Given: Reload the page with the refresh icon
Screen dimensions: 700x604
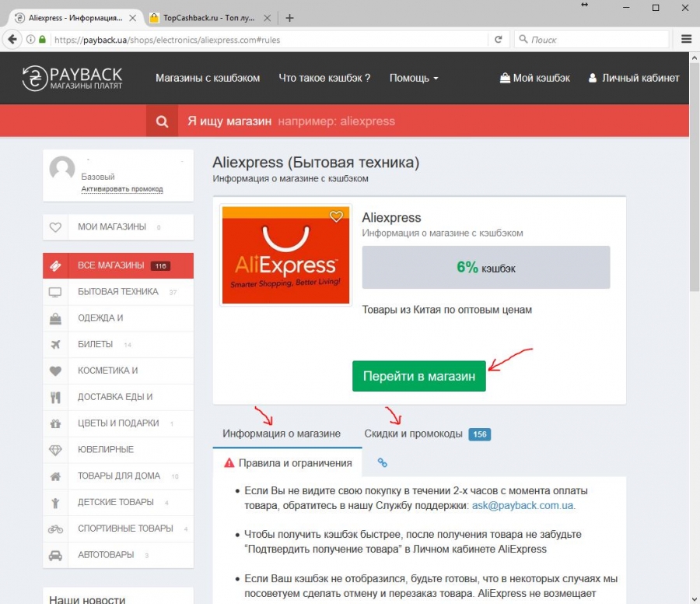Looking at the screenshot, I should pyautogui.click(x=499, y=40).
